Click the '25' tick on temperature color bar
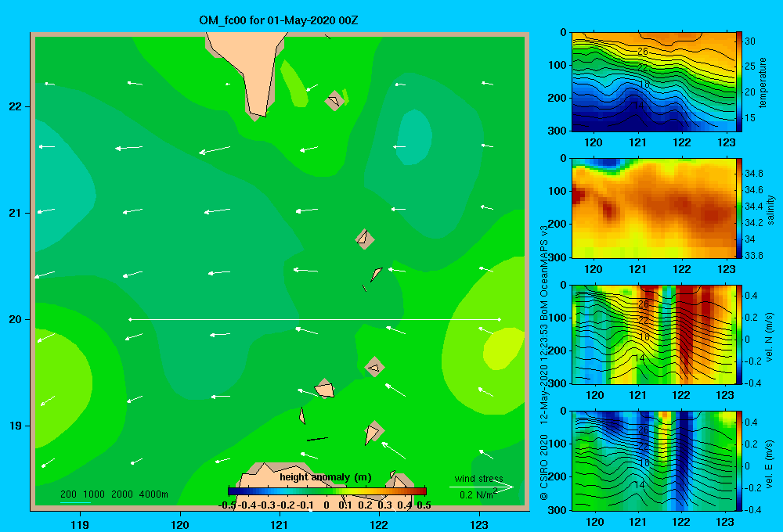783x532 pixels. 749,66
